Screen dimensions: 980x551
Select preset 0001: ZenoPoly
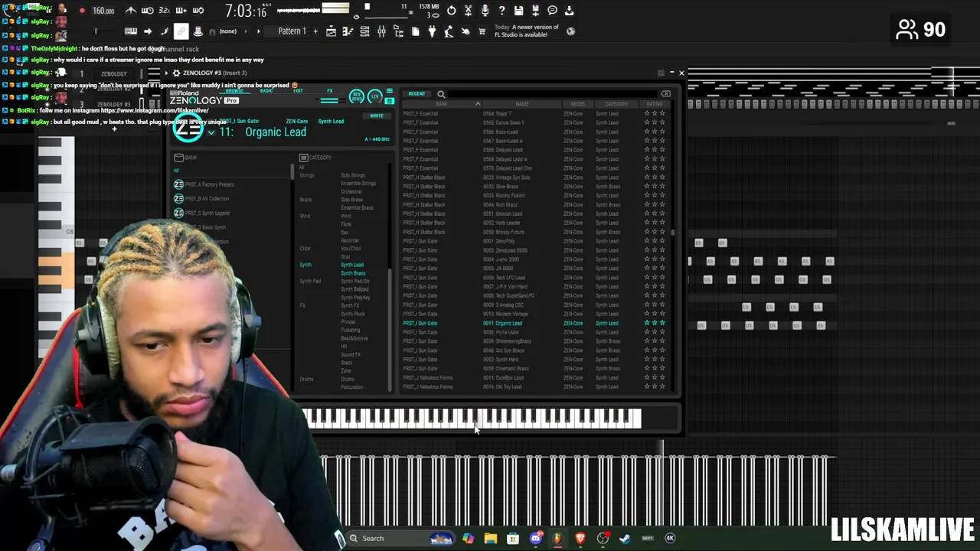pyautogui.click(x=499, y=241)
